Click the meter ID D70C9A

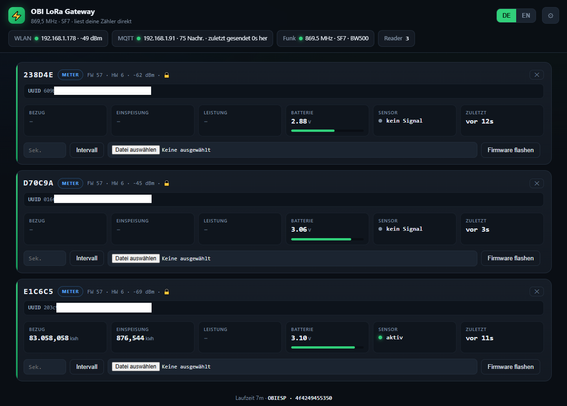[38, 183]
